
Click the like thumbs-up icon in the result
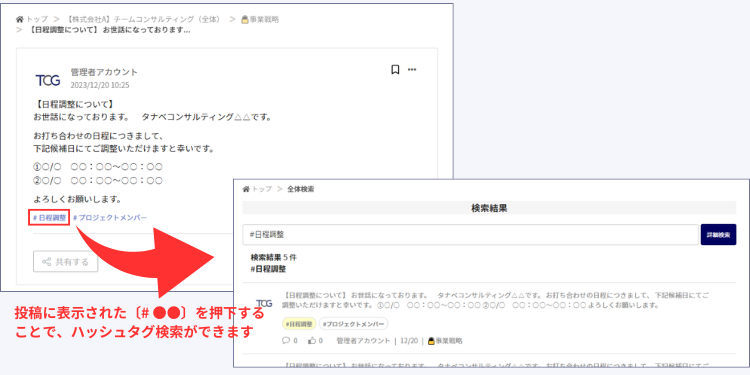click(x=312, y=341)
